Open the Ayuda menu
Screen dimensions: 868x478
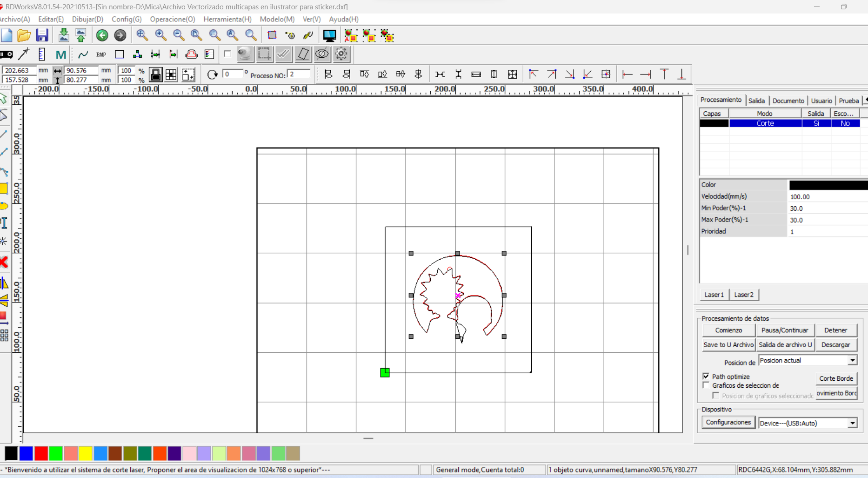pyautogui.click(x=343, y=19)
